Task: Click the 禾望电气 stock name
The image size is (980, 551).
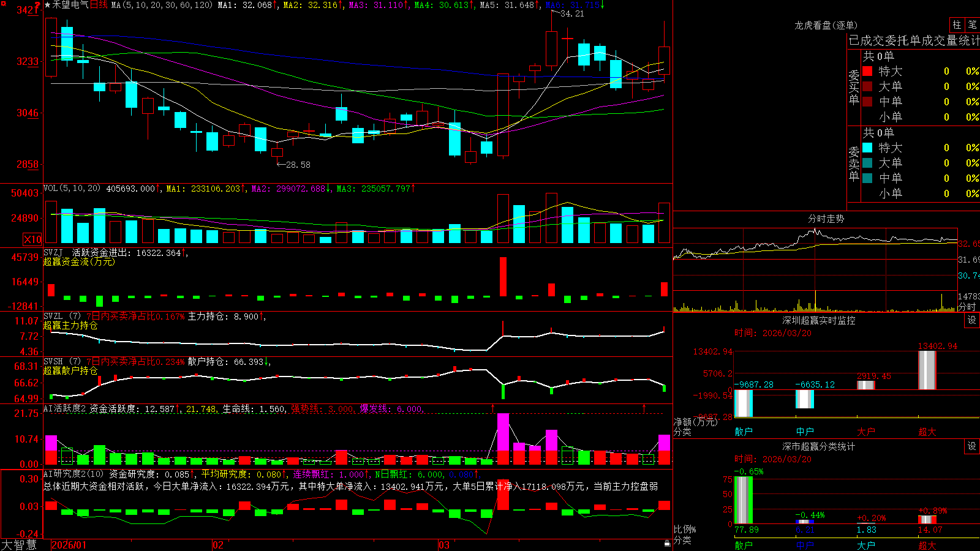Action: coord(70,5)
